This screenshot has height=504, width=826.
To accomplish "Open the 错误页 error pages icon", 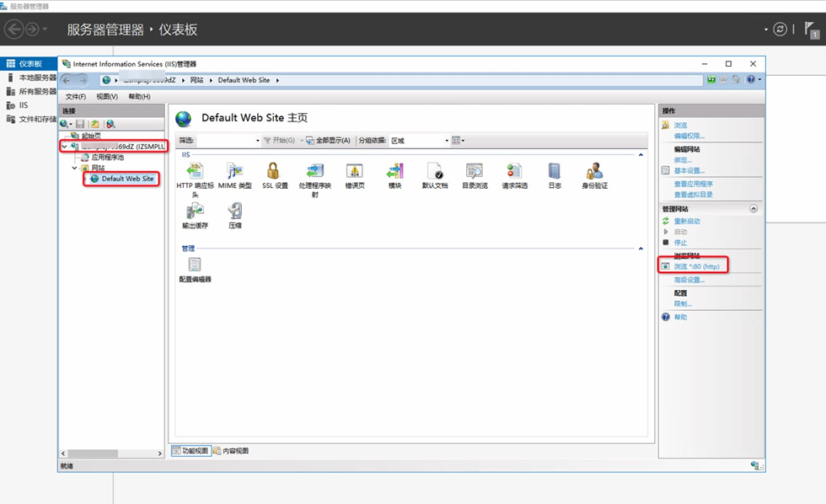I will pos(355,172).
